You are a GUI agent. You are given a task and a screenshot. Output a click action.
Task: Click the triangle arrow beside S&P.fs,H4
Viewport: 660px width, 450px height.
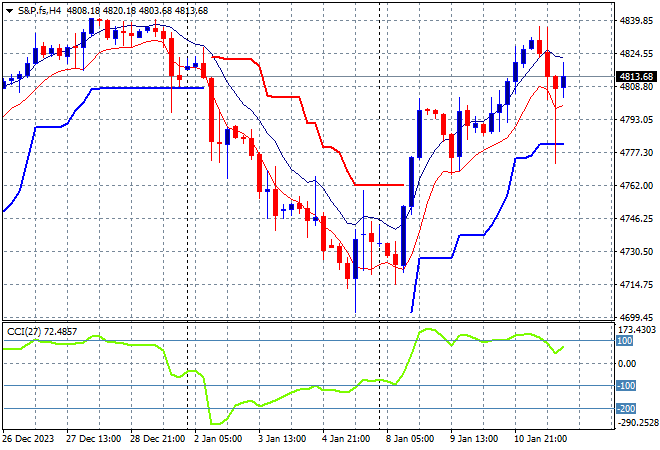[x=8, y=9]
